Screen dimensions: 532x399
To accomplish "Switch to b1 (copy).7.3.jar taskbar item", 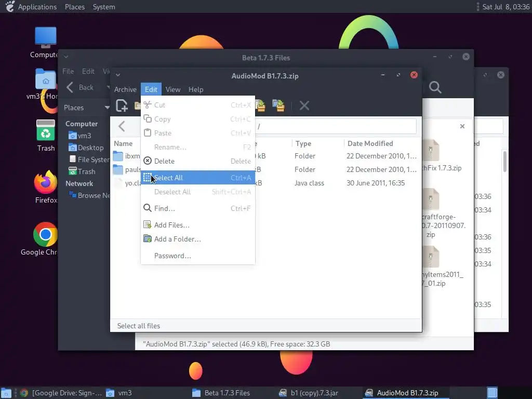I will (x=309, y=393).
